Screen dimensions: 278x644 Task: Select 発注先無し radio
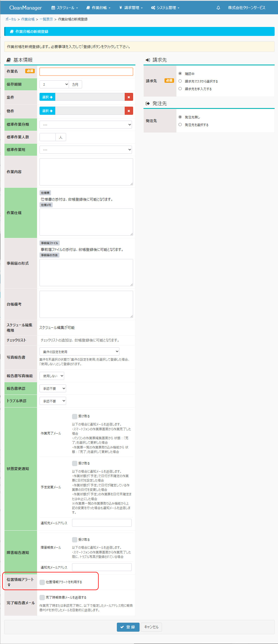(x=180, y=117)
